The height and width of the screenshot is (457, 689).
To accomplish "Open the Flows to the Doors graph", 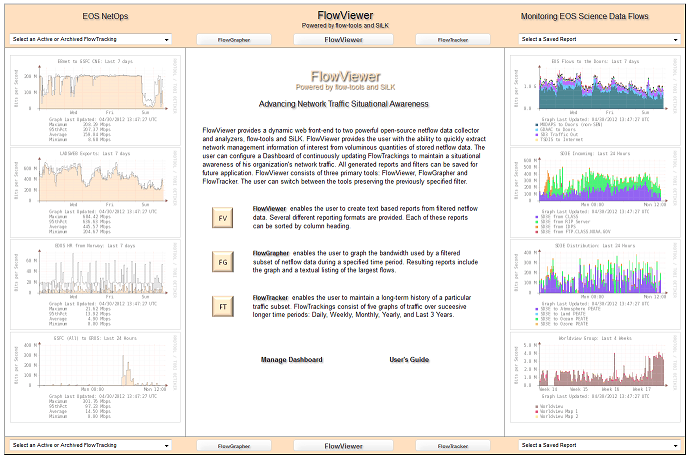I will pyautogui.click(x=595, y=100).
